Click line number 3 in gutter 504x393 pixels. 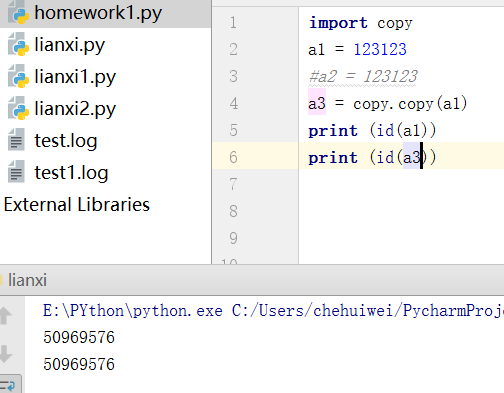[233, 76]
